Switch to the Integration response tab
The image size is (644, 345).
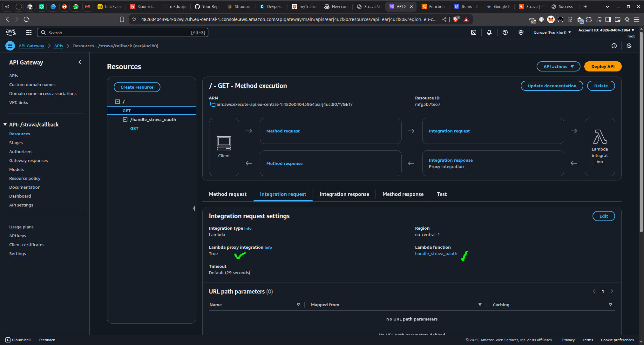click(x=344, y=194)
